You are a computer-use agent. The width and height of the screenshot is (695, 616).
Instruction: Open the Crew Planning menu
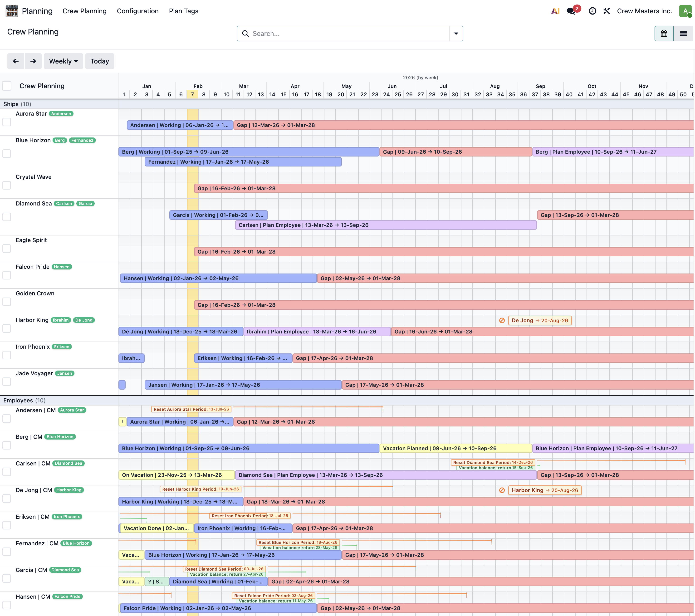click(84, 11)
